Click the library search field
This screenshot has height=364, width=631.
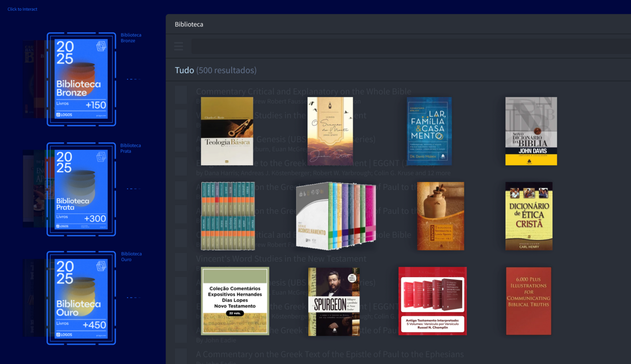coord(411,46)
